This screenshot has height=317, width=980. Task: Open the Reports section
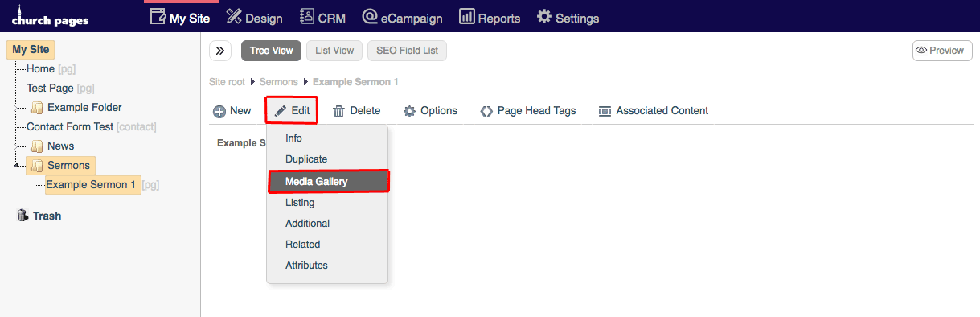[490, 17]
